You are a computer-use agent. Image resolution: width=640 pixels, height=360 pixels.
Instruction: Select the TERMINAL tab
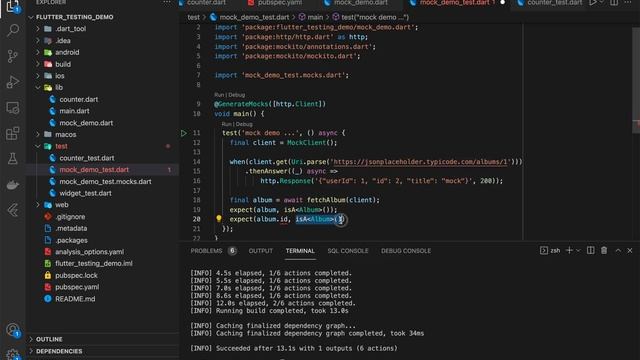[300, 251]
